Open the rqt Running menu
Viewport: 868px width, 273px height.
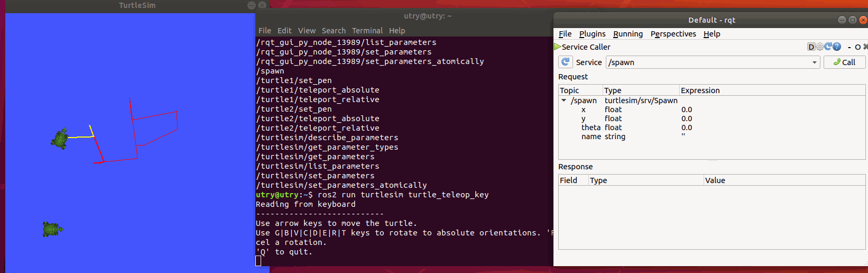tap(628, 34)
